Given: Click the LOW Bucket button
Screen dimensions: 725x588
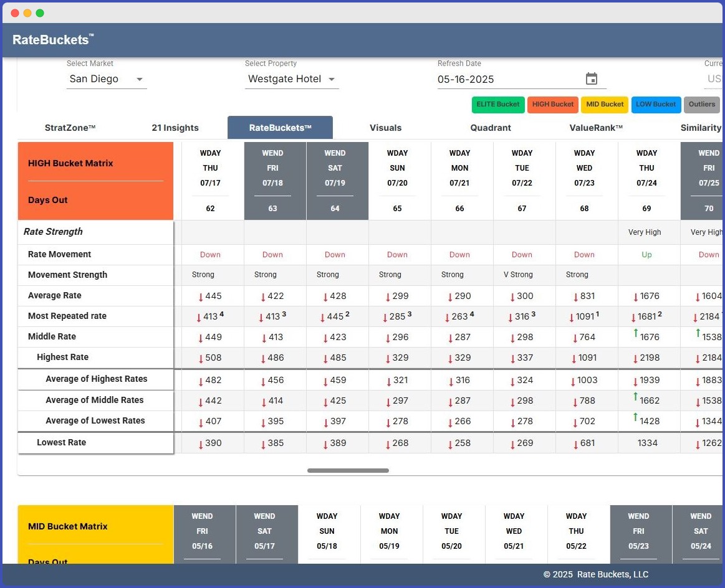Looking at the screenshot, I should click(656, 105).
